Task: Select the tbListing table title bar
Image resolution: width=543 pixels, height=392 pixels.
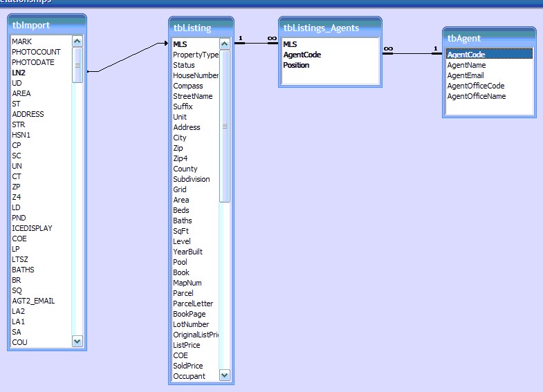Action: click(x=201, y=28)
